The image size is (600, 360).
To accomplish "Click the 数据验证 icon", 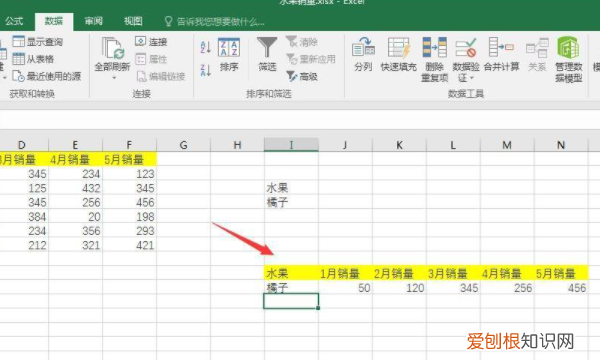I will click(466, 47).
